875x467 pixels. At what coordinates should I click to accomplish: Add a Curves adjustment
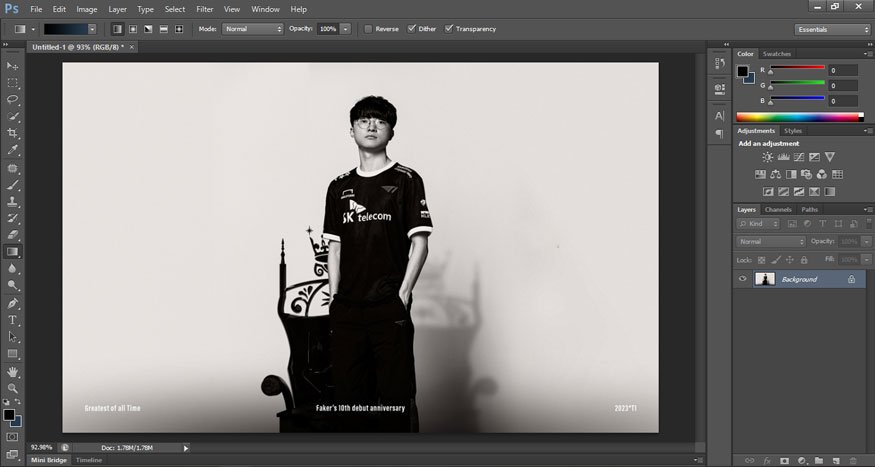tap(799, 157)
